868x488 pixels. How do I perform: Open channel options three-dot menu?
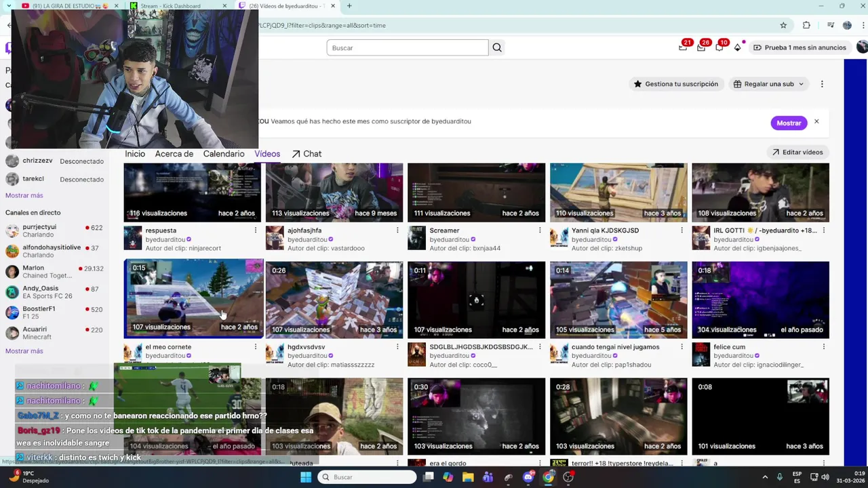coord(822,84)
